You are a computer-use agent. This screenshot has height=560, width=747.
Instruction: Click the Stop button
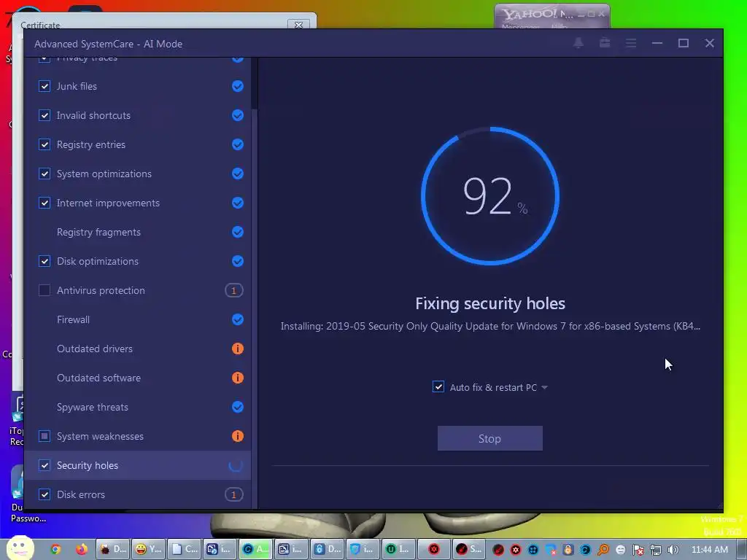[489, 438]
